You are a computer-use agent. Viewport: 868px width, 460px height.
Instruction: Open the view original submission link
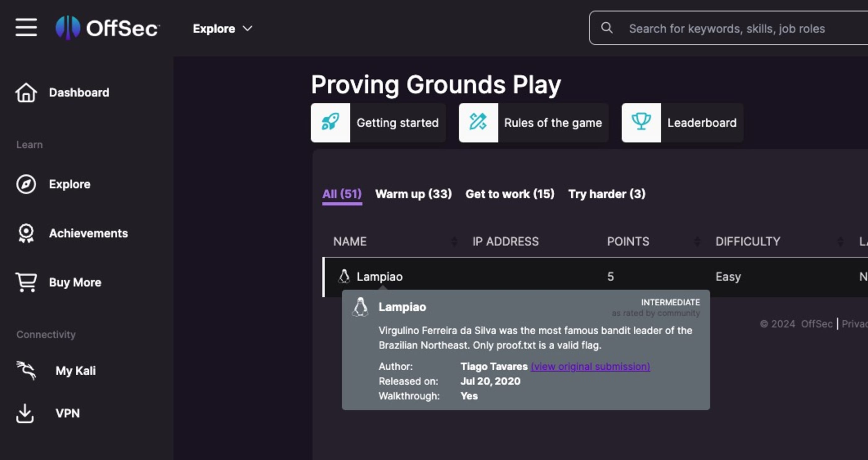[x=590, y=367]
